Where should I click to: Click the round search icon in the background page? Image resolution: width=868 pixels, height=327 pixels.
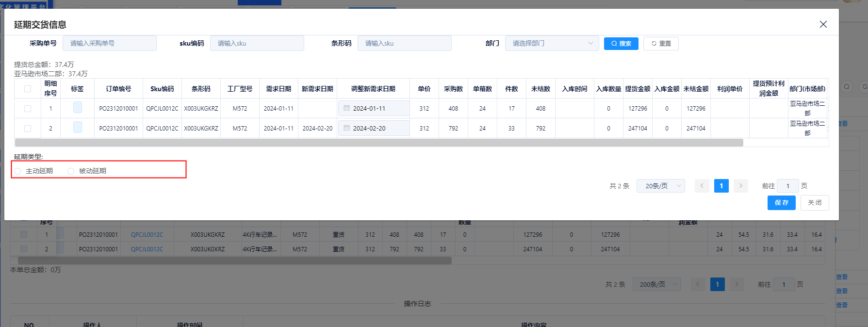(847, 86)
